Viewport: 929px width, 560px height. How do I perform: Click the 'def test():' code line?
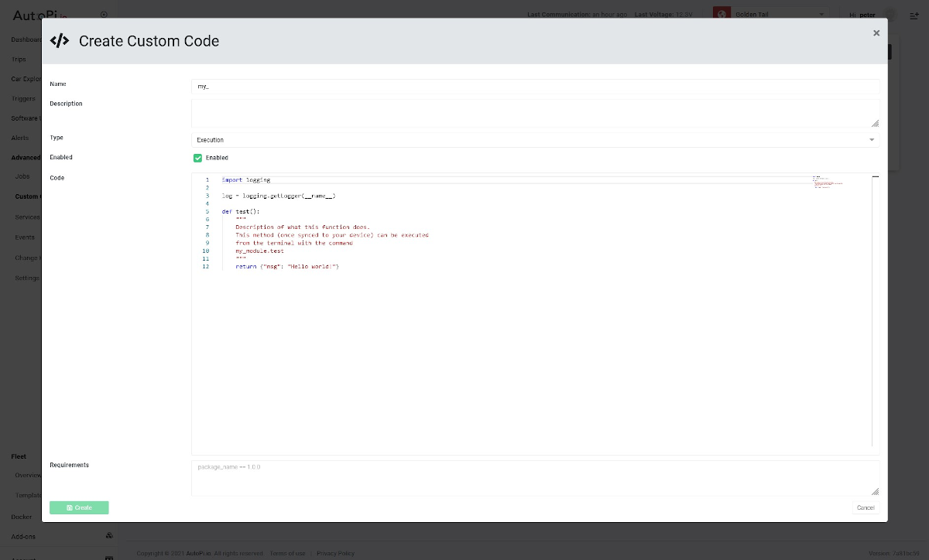click(x=241, y=211)
